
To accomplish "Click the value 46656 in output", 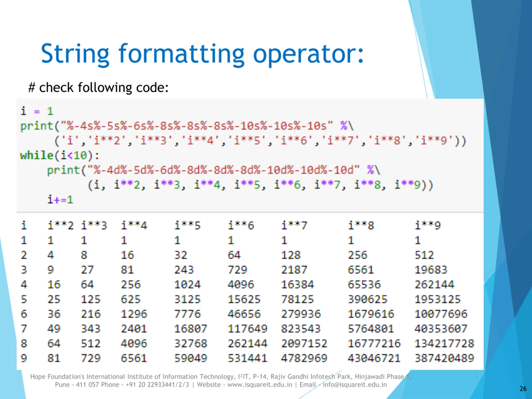I will tap(244, 314).
